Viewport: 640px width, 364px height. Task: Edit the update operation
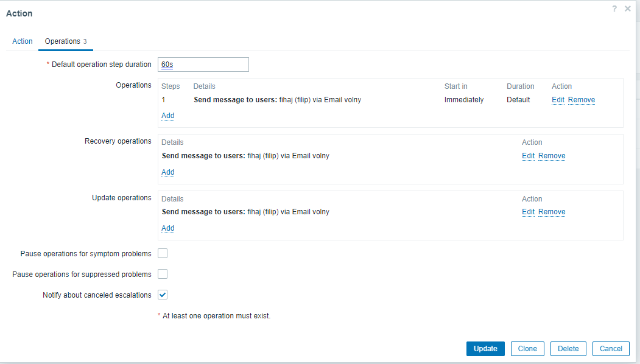pos(528,212)
